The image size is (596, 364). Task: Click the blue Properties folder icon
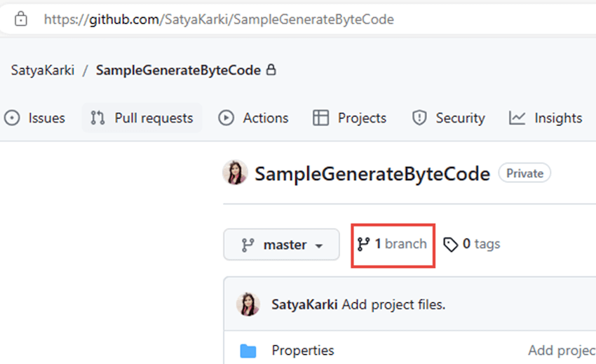[x=248, y=351]
